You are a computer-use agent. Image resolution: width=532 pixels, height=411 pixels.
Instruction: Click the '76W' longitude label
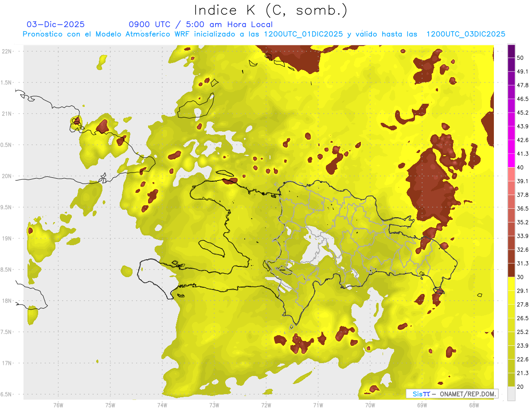[58, 405]
